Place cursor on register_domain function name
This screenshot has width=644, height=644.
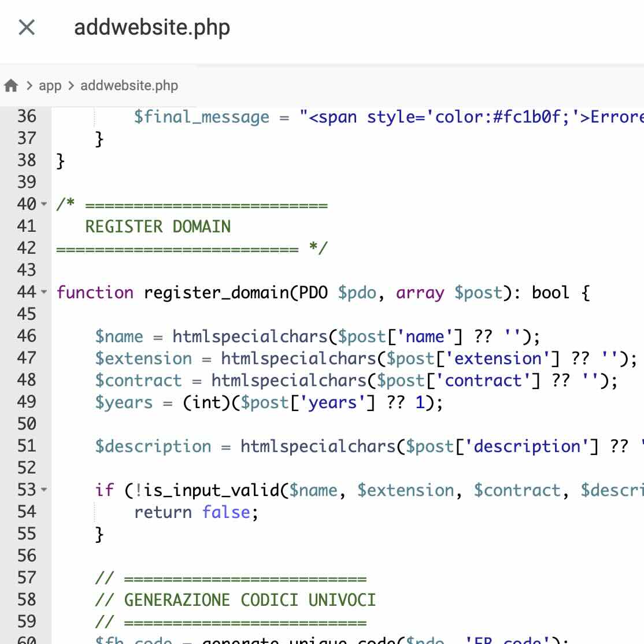pyautogui.click(x=216, y=293)
